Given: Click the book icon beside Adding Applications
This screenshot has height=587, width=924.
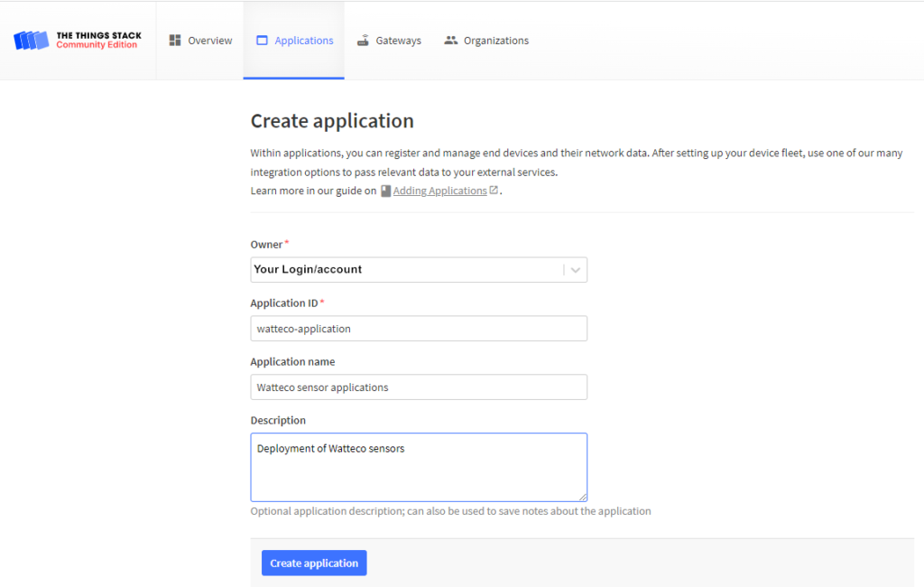Looking at the screenshot, I should [x=386, y=191].
